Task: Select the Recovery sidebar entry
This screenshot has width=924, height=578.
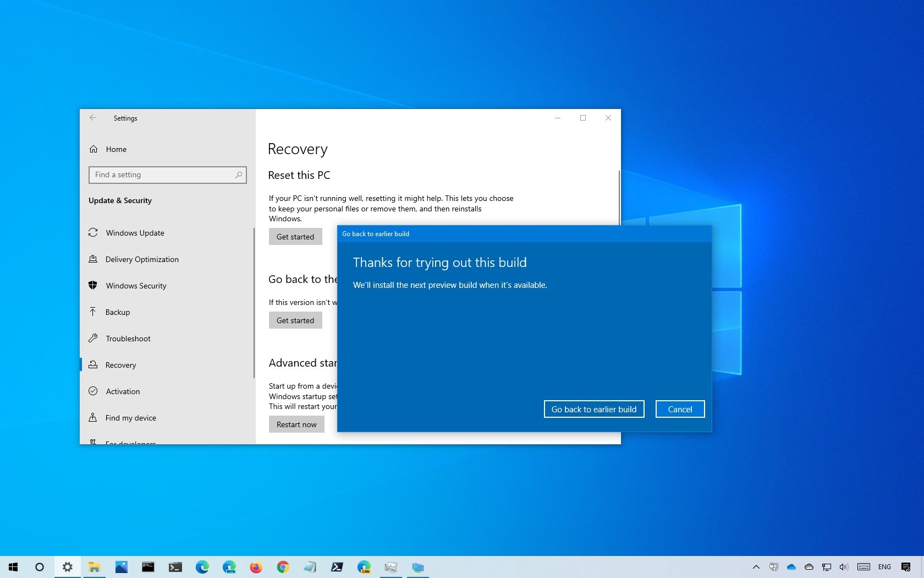Action: (x=121, y=365)
